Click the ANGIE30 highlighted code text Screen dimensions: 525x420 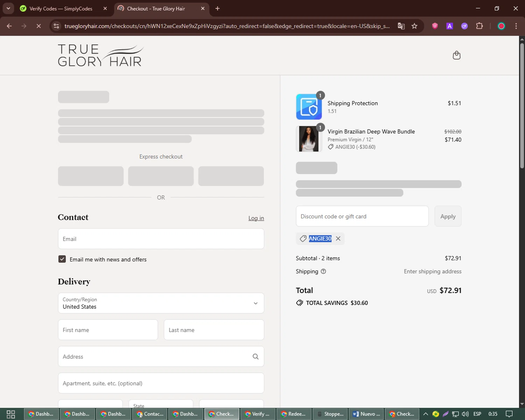320,238
